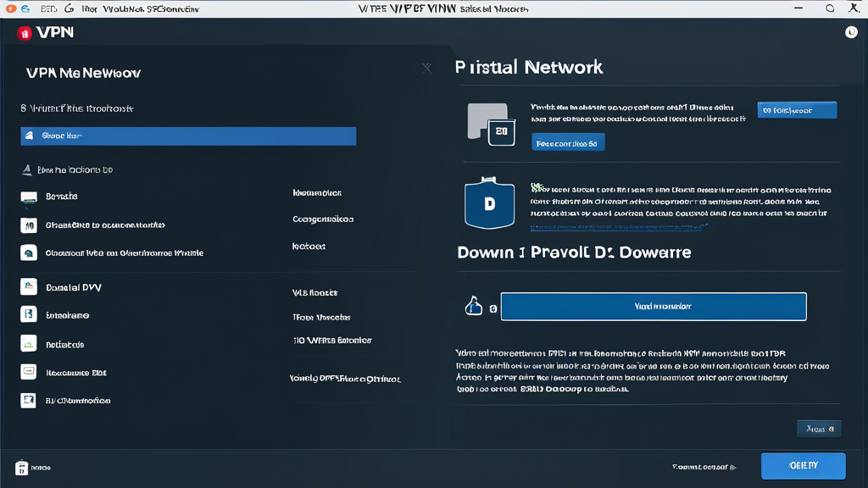Open the underlined link below the shield description
This screenshot has width=868, height=488.
pyautogui.click(x=619, y=227)
